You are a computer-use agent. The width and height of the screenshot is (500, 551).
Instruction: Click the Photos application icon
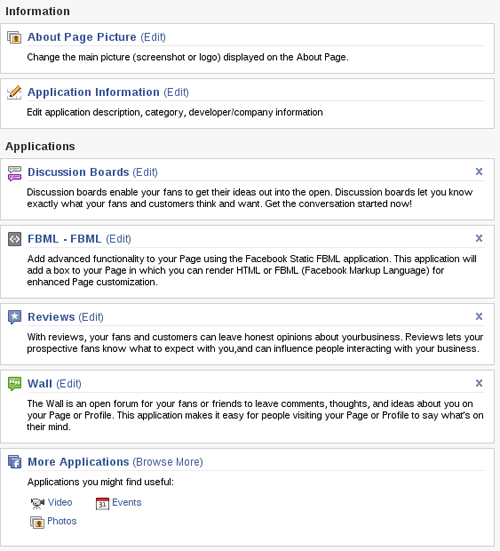pyautogui.click(x=37, y=522)
